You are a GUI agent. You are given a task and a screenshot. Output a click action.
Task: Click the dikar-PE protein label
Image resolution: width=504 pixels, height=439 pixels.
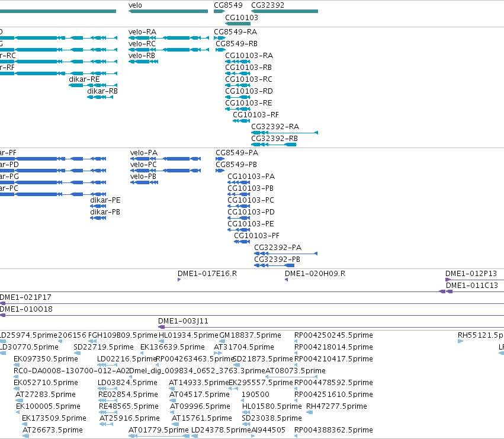coord(105,200)
